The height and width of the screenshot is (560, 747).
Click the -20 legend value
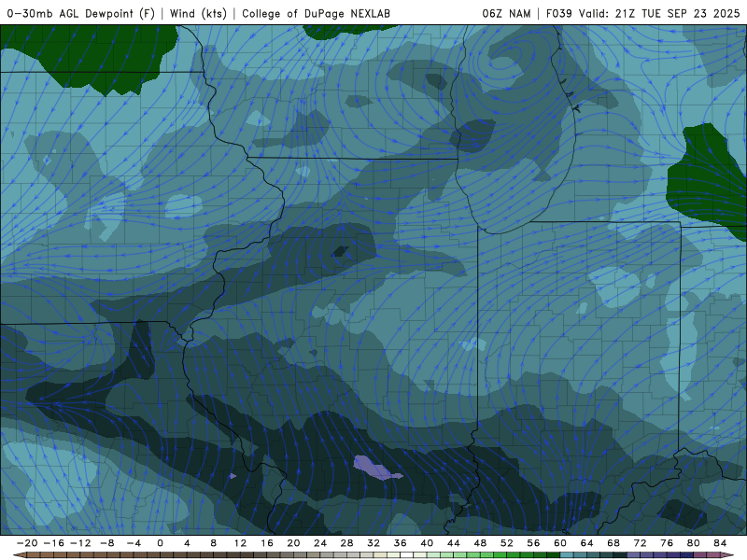[x=27, y=543]
